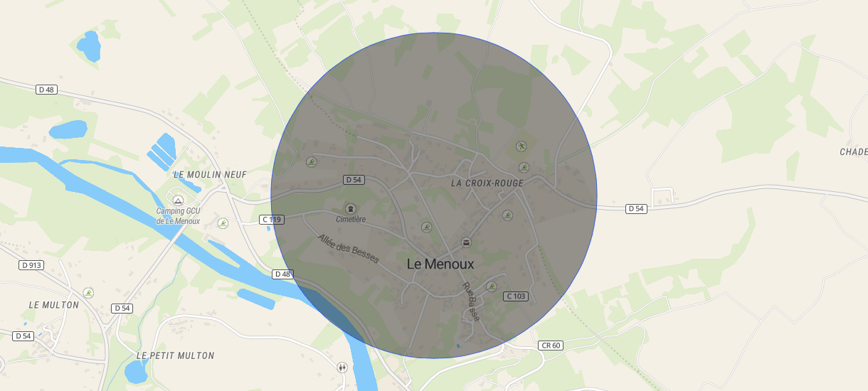This screenshot has height=391, width=868.
Task: Click the toilets icon at bottom
Action: click(x=342, y=368)
